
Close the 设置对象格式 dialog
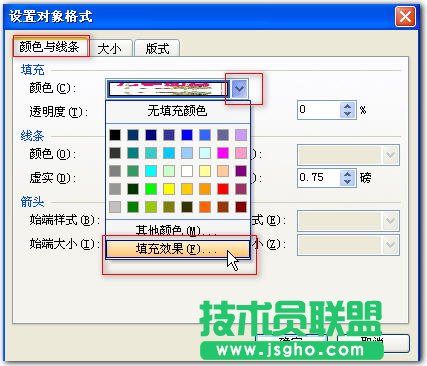point(405,16)
